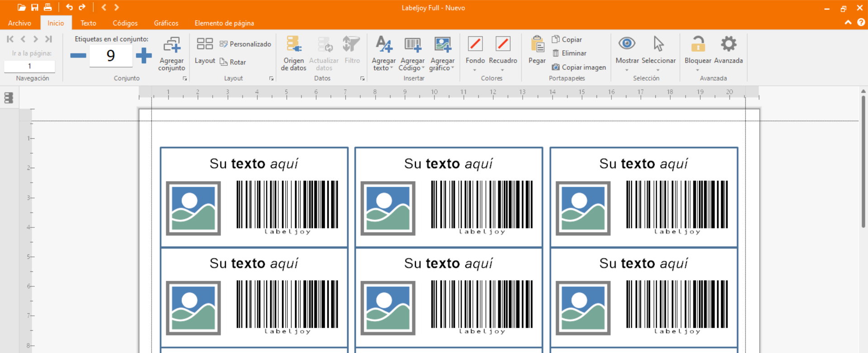Click Copiar in Portapapeles
Screen dimensions: 868x353
tap(567, 39)
